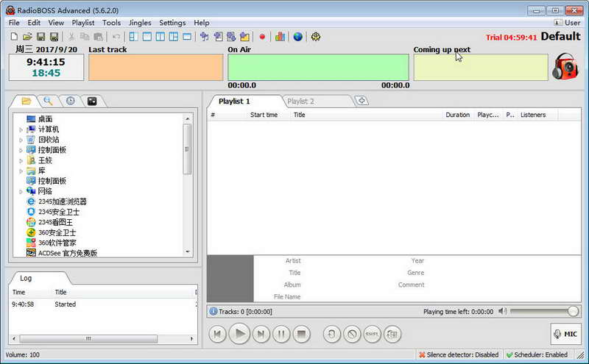Open the Jingles menu
Viewport: 589px width, 364px height.
pos(140,23)
